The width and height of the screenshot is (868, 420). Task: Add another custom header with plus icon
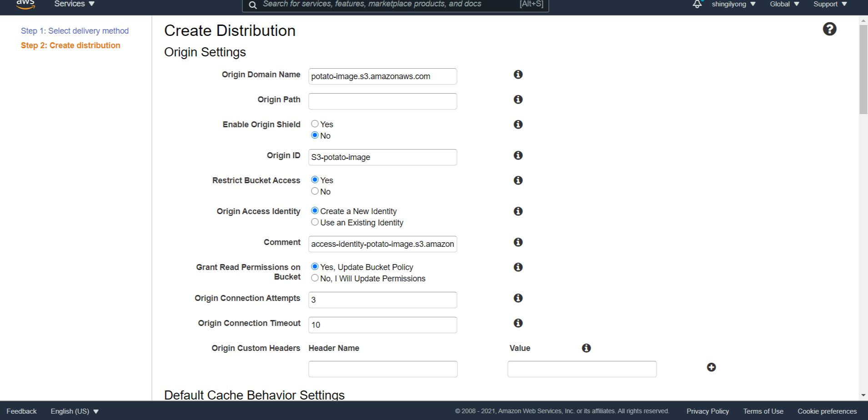[712, 367]
